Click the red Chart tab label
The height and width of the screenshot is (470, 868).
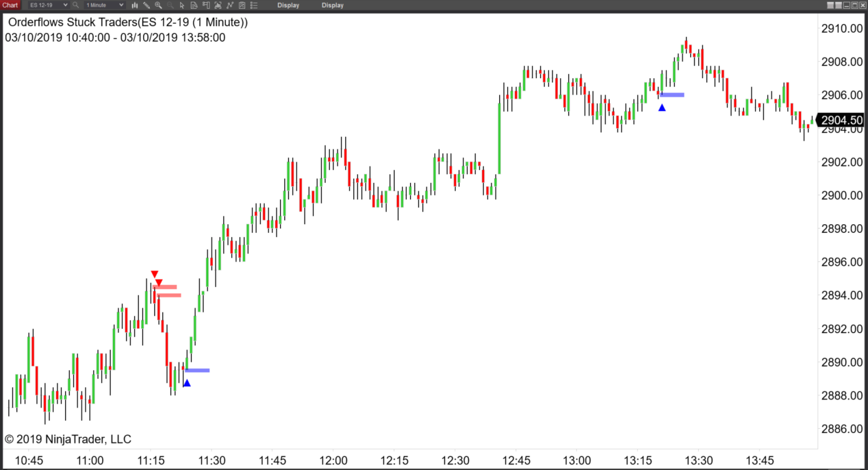click(x=10, y=5)
